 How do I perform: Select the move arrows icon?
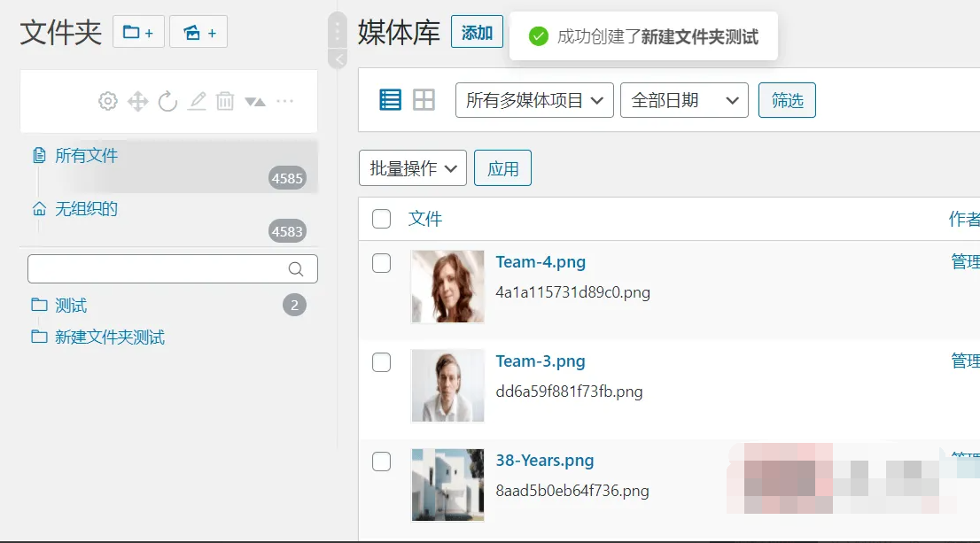pyautogui.click(x=137, y=101)
